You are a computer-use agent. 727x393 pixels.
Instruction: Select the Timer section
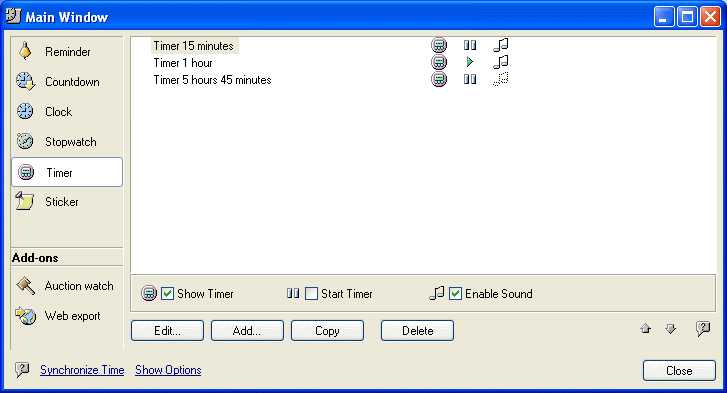pos(67,172)
